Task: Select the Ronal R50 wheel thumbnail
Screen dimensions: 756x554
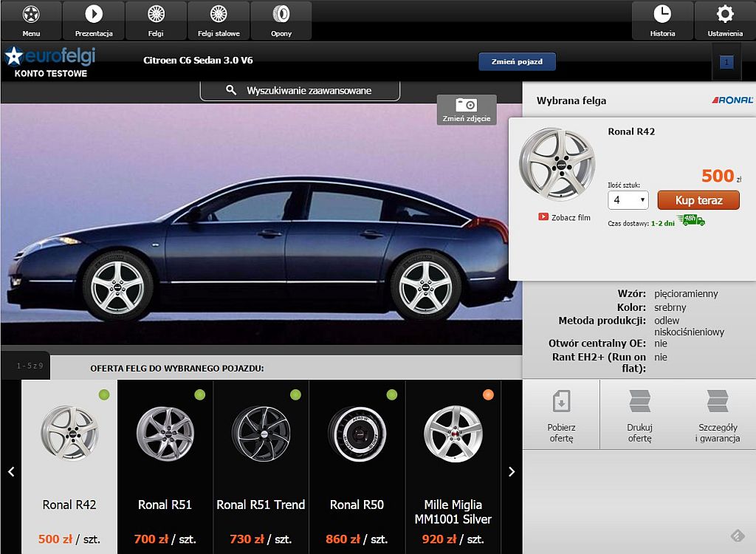Action: pyautogui.click(x=357, y=433)
